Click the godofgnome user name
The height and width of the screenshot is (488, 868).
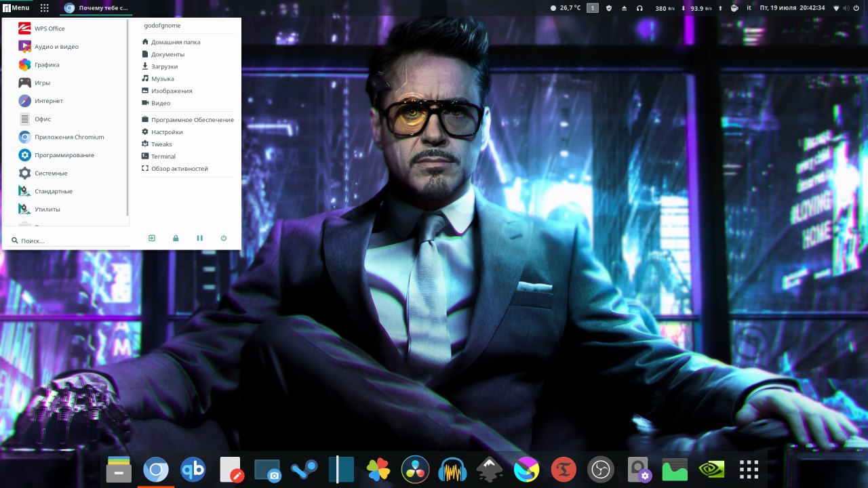163,26
